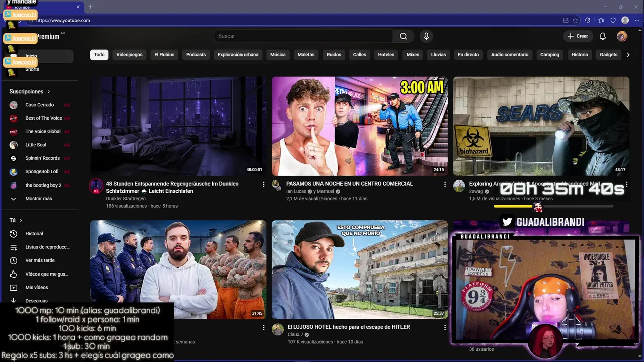This screenshot has width=644, height=362.
Task: Open options menu for 48 Stunden video
Action: 263,185
